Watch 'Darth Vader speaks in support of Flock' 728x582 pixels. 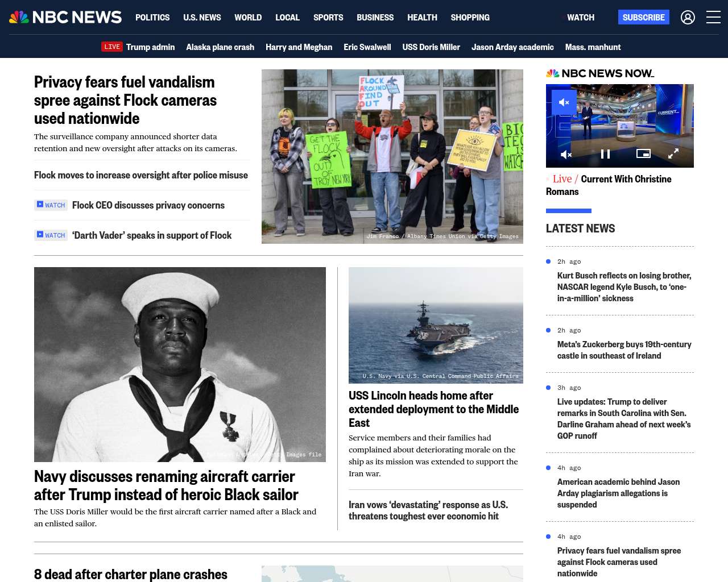[152, 235]
